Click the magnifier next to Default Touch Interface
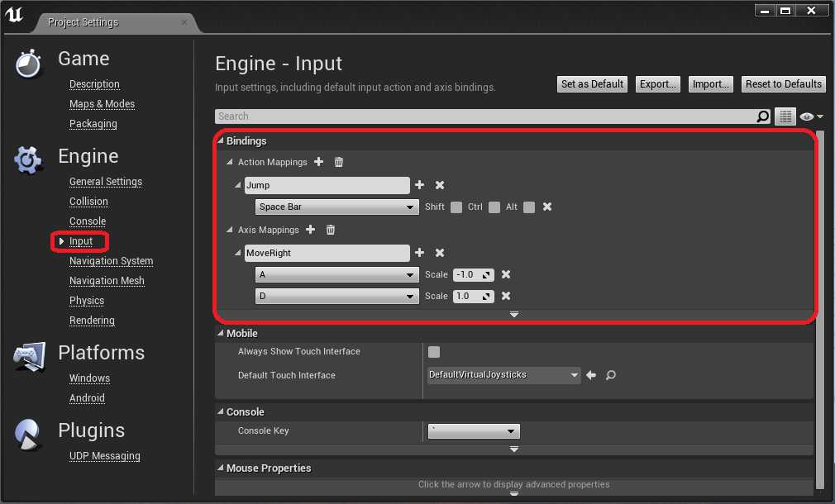835x504 pixels. click(611, 375)
